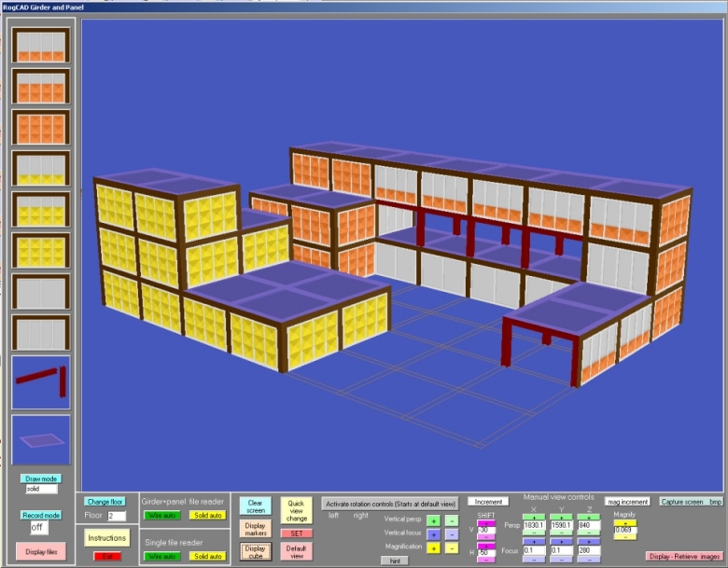The height and width of the screenshot is (568, 728).
Task: Click the green Vertical persp plus button
Action: click(x=433, y=520)
